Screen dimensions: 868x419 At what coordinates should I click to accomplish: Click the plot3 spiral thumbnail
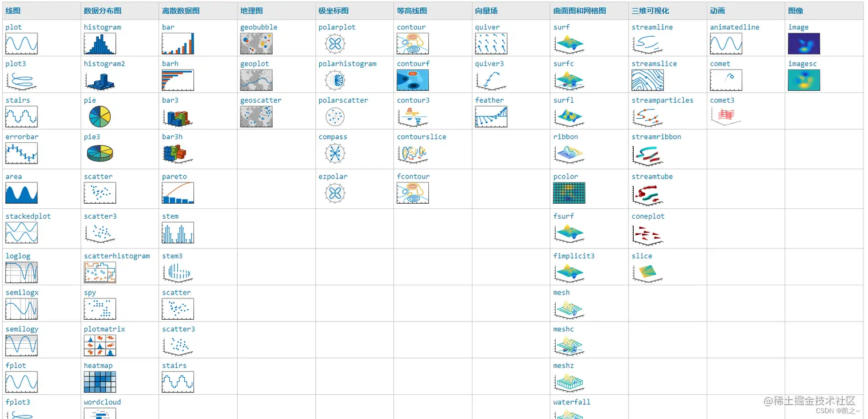[x=21, y=80]
